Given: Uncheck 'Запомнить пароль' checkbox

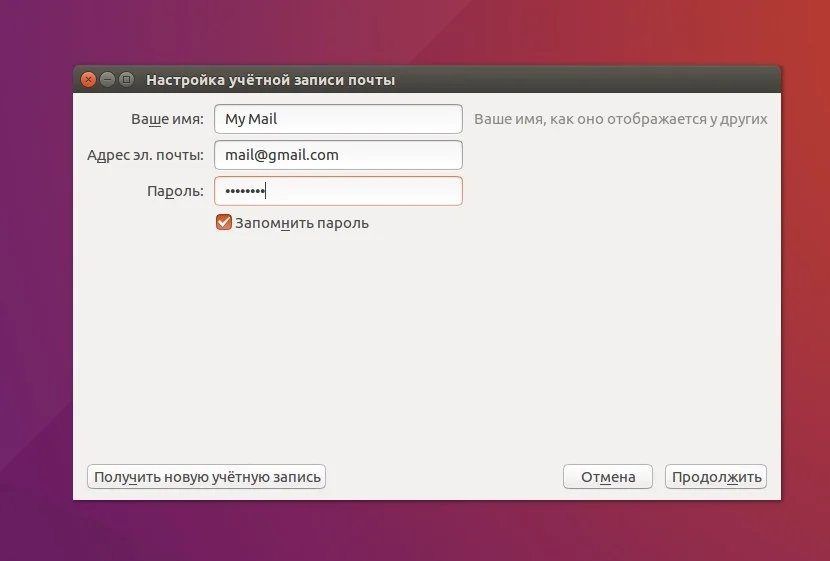Looking at the screenshot, I should point(224,222).
